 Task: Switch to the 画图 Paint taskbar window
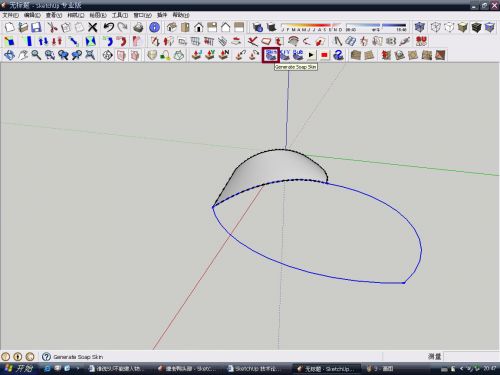(380, 369)
